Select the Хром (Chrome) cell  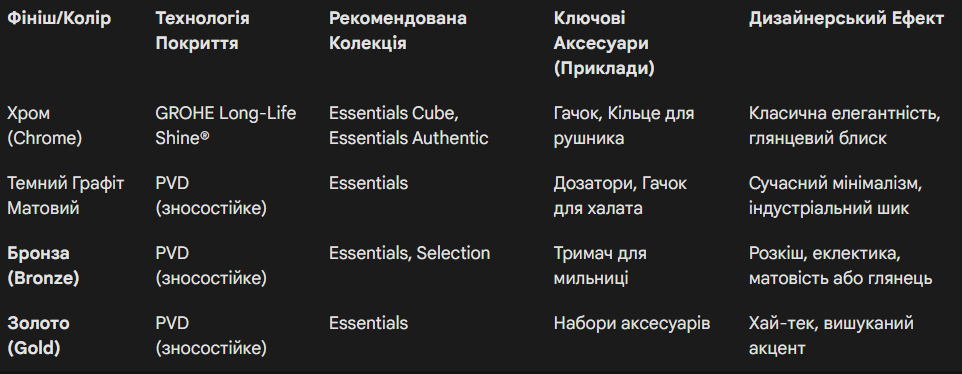tap(44, 126)
